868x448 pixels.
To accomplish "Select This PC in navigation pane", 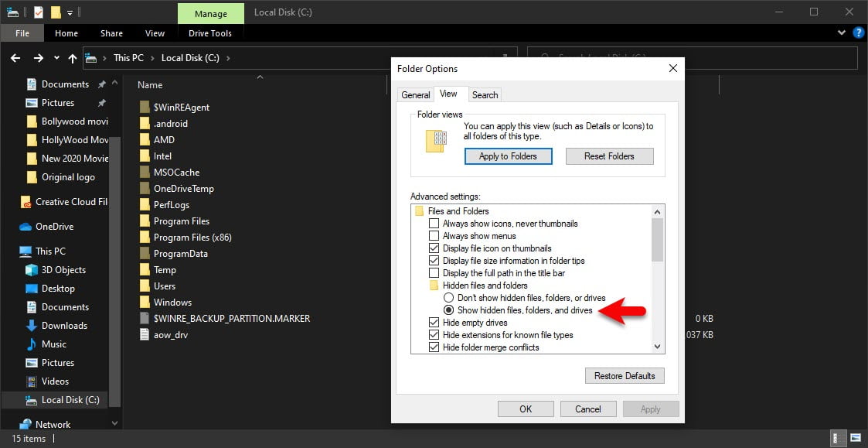I will pyautogui.click(x=43, y=251).
